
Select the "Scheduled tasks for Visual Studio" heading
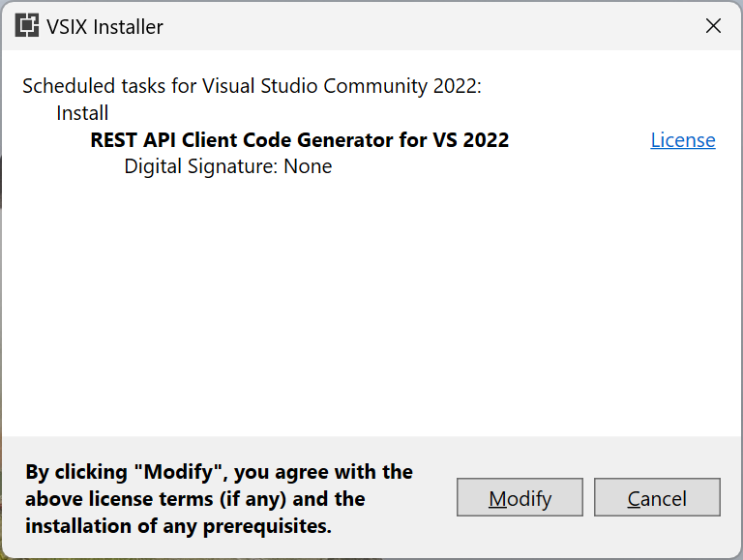(252, 85)
